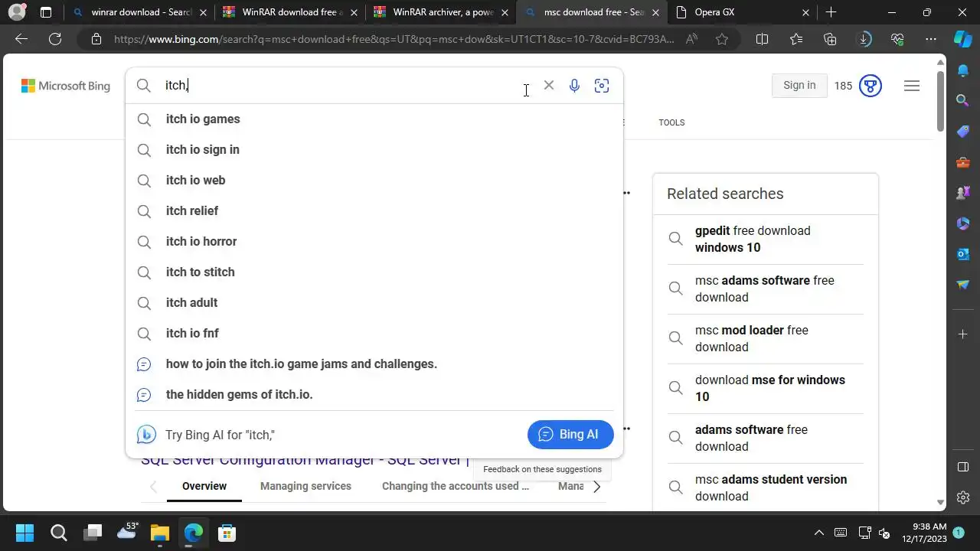Select suggestion itch io fnf
The width and height of the screenshot is (980, 551).
374,333
